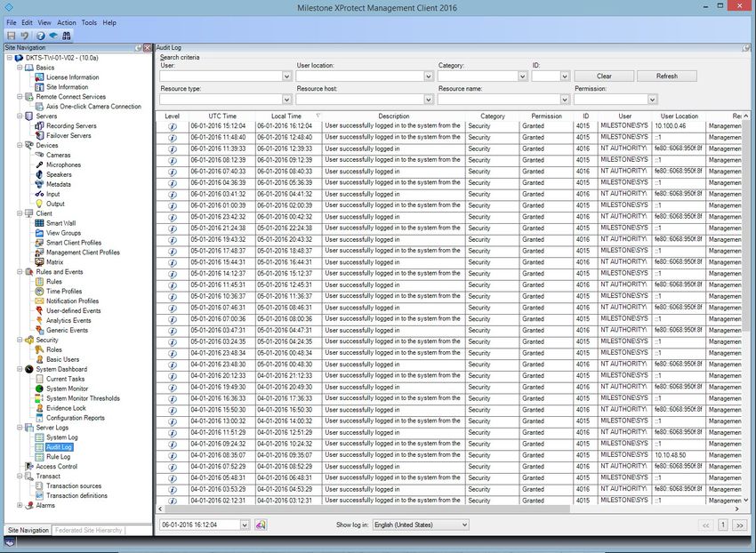This screenshot has width=756, height=553.
Task: Click the binoculars toolbar icon
Action: coord(67,36)
